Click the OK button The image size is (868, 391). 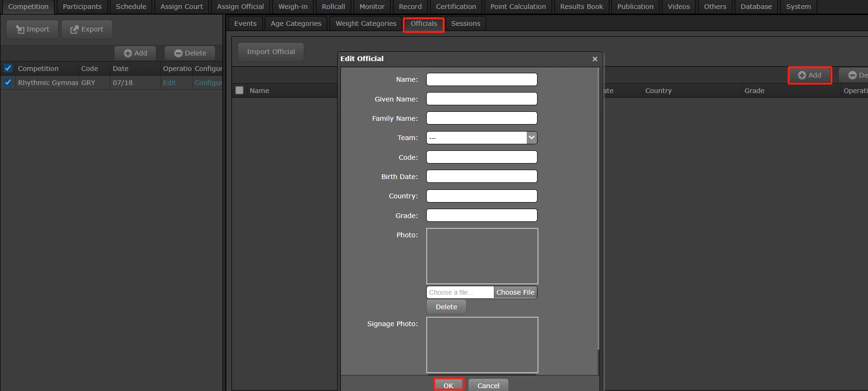coord(448,385)
